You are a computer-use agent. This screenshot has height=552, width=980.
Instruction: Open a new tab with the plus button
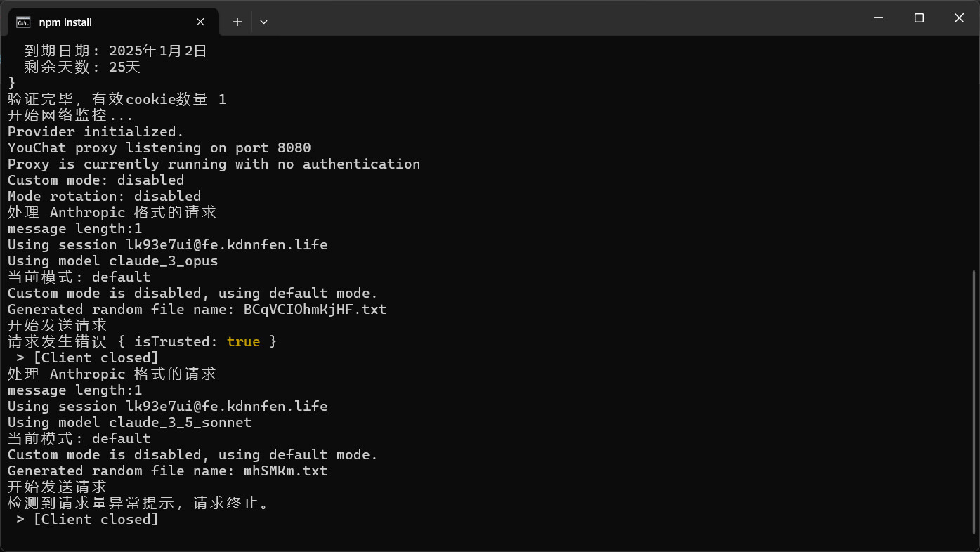(237, 22)
